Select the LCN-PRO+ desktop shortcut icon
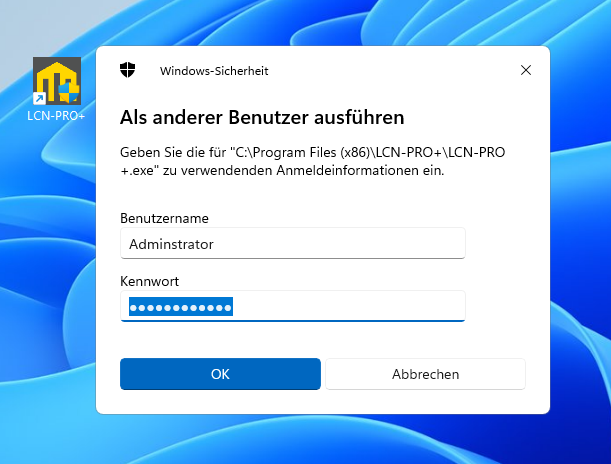Viewport: 611px width, 464px height. pos(57,81)
